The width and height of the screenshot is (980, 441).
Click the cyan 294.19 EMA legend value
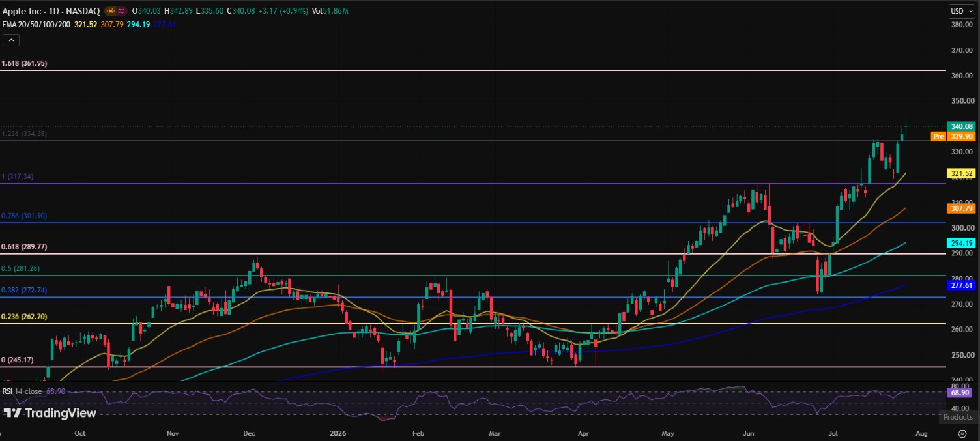point(138,24)
